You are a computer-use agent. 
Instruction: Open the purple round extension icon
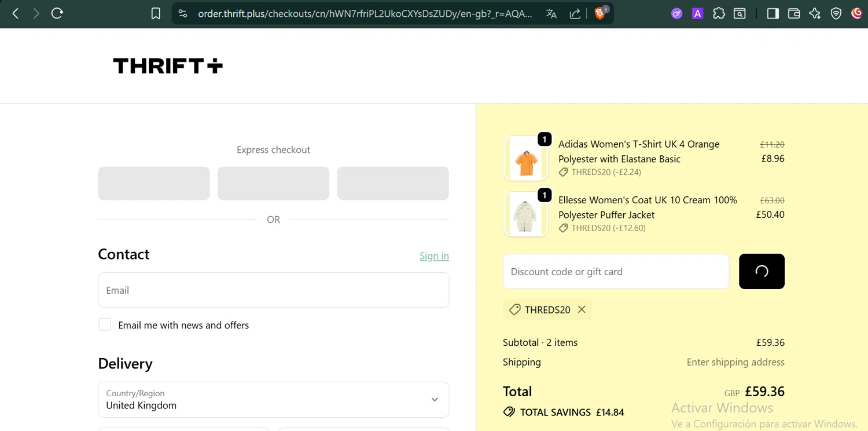pyautogui.click(x=676, y=13)
